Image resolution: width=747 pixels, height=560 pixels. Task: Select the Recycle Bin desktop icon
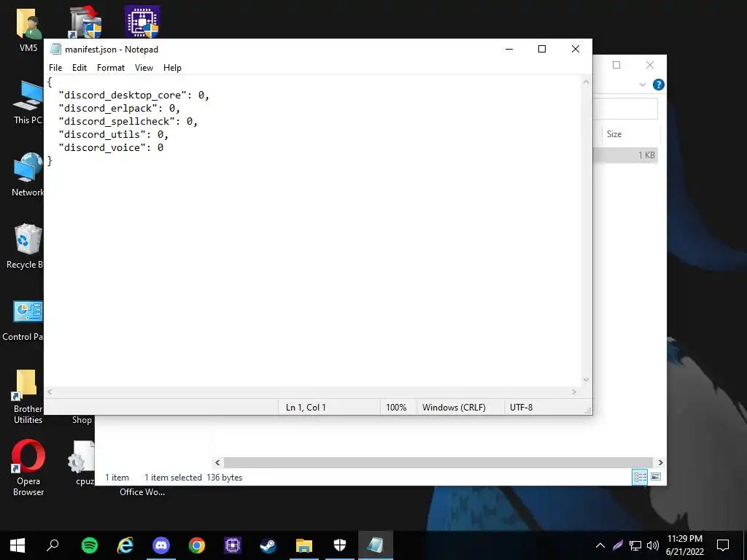[x=25, y=246]
